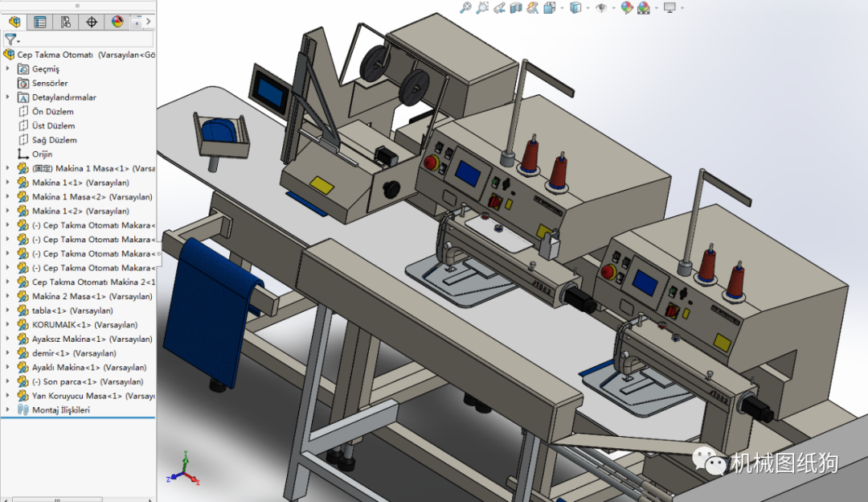Expand the tabla<1> component

7,311
